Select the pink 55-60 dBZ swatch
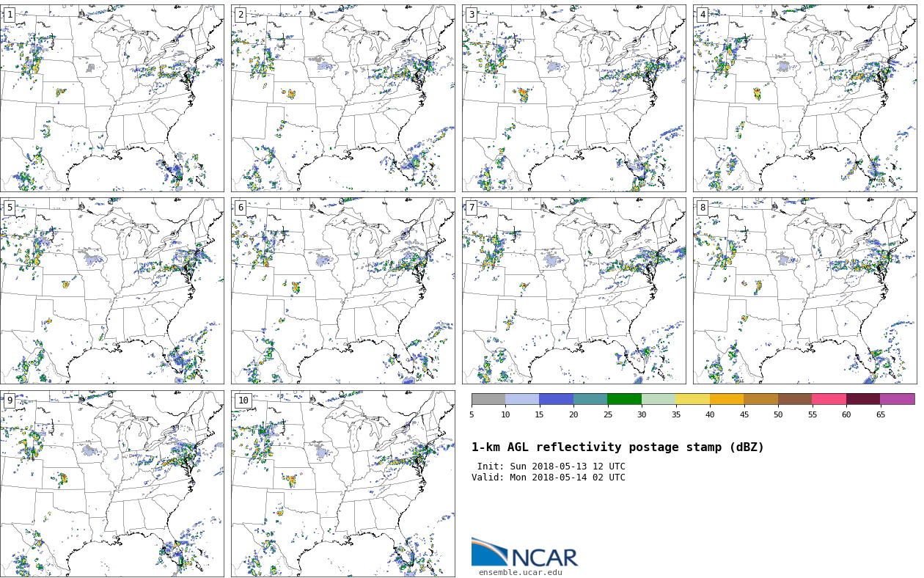Image resolution: width=924 pixels, height=578 pixels. tap(829, 399)
